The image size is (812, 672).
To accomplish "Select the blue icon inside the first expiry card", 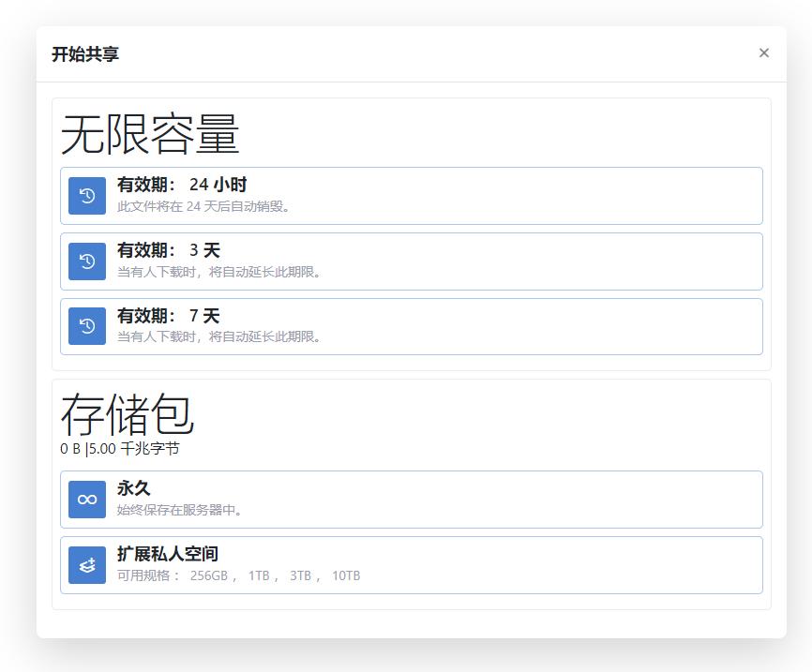I will pyautogui.click(x=86, y=196).
